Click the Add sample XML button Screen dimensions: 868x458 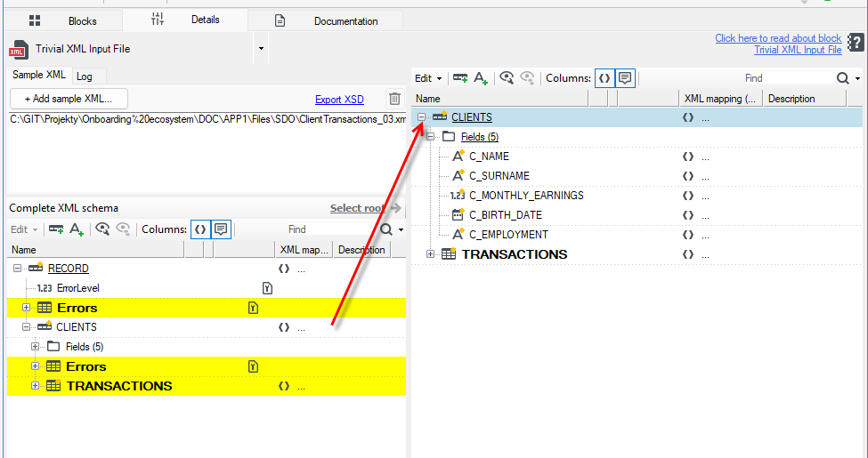[69, 99]
